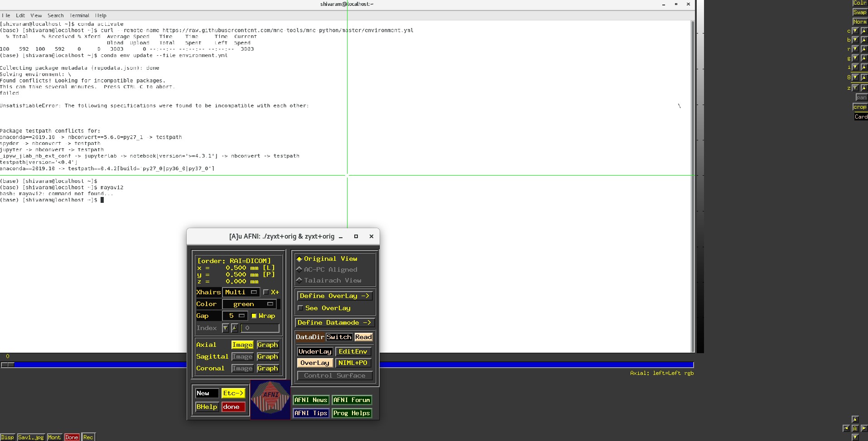This screenshot has height=441, width=868.
Task: Click the Sav1.jpg save button
Action: (31, 437)
